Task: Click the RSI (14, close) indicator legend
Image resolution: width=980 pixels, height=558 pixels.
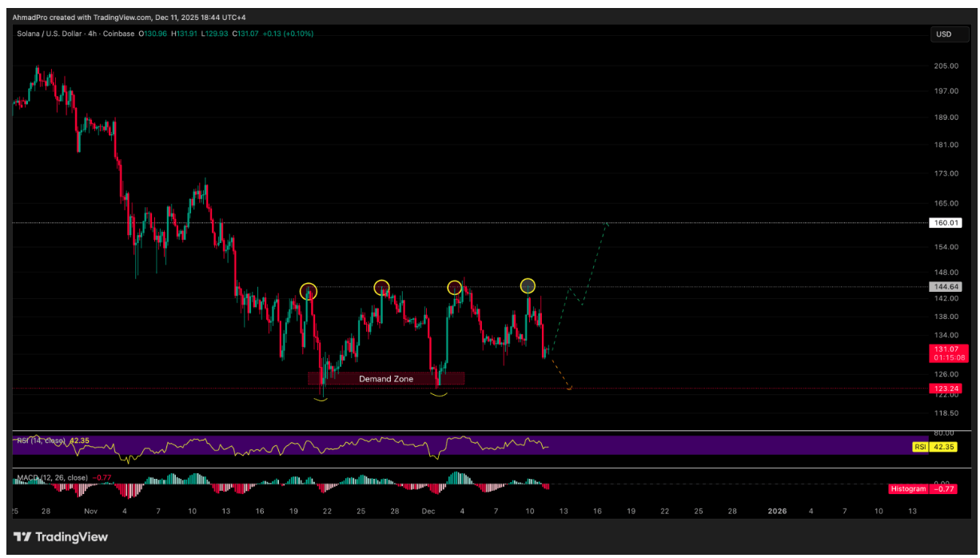Action: pos(42,440)
